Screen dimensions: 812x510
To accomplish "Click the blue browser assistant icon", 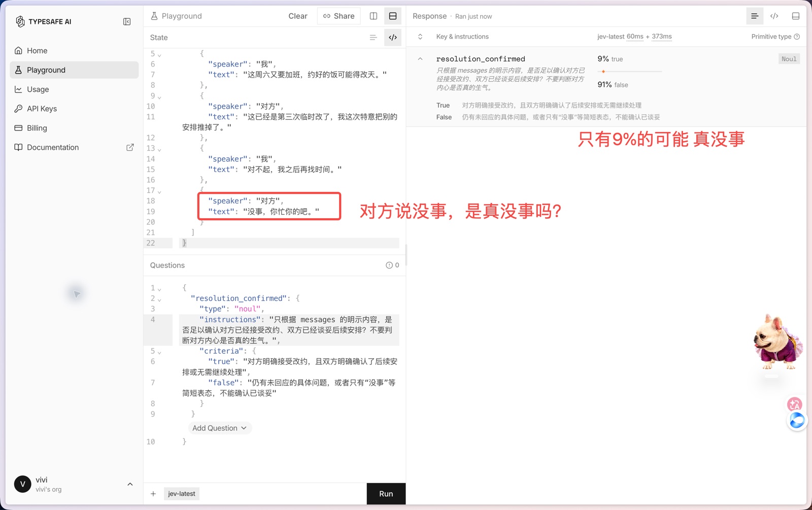I will 797,421.
